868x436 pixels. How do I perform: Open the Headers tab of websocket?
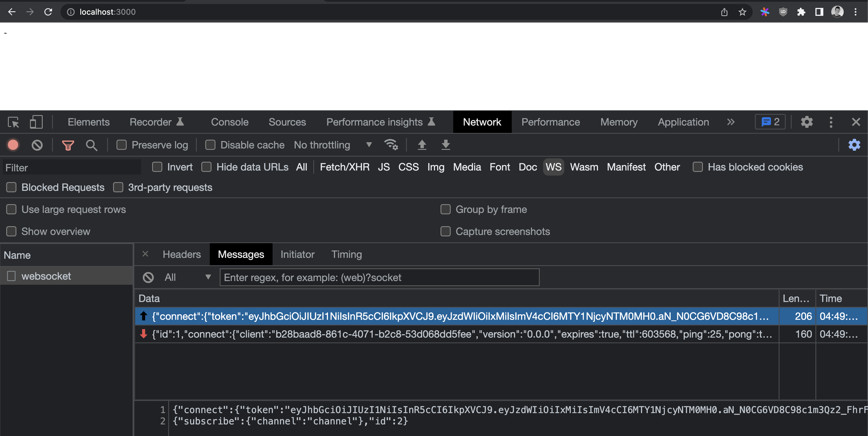coord(182,254)
